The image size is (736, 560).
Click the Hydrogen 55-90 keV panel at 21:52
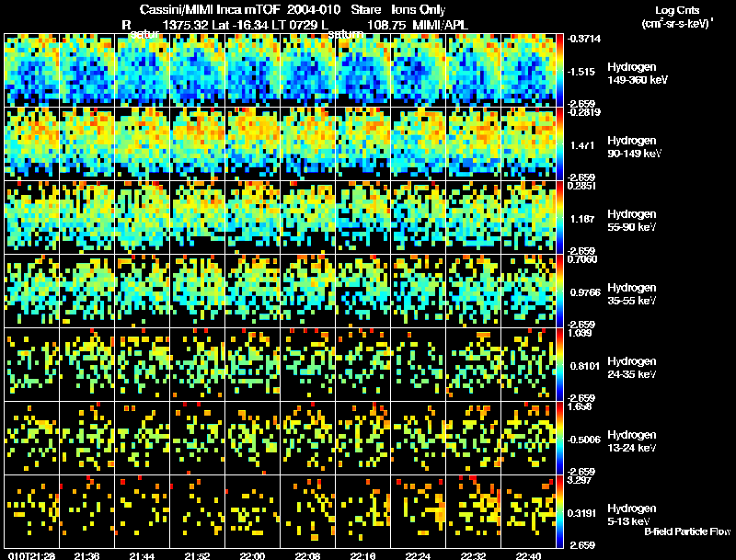click(x=198, y=218)
